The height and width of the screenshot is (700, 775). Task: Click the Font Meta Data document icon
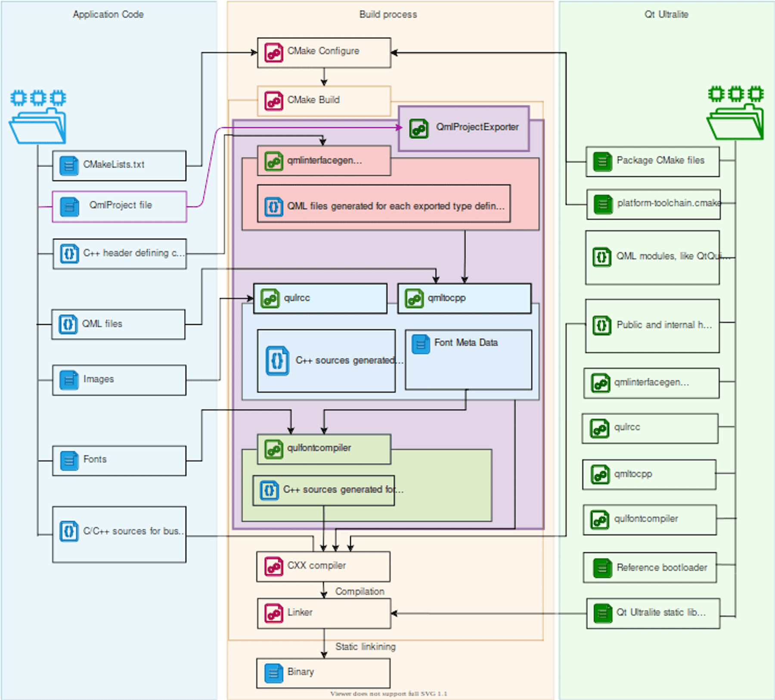421,344
